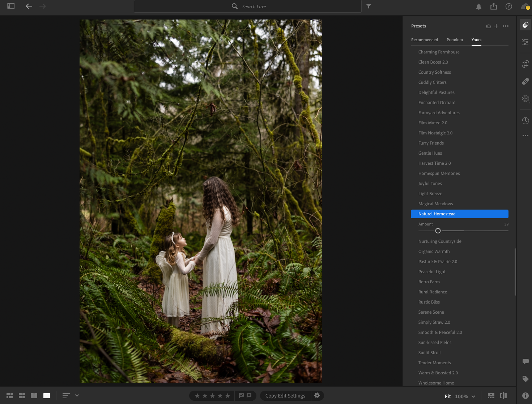Open the share panel
The image size is (532, 404).
(493, 6)
